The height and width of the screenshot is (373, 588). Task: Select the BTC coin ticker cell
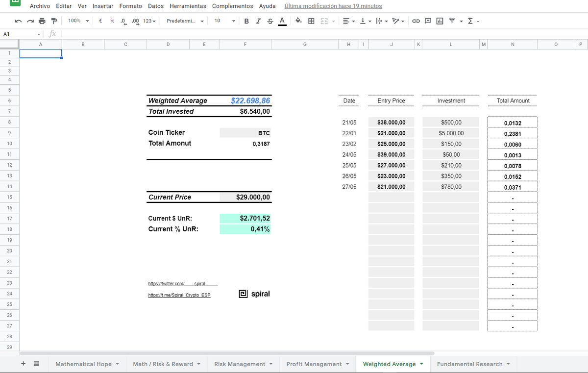coord(245,133)
